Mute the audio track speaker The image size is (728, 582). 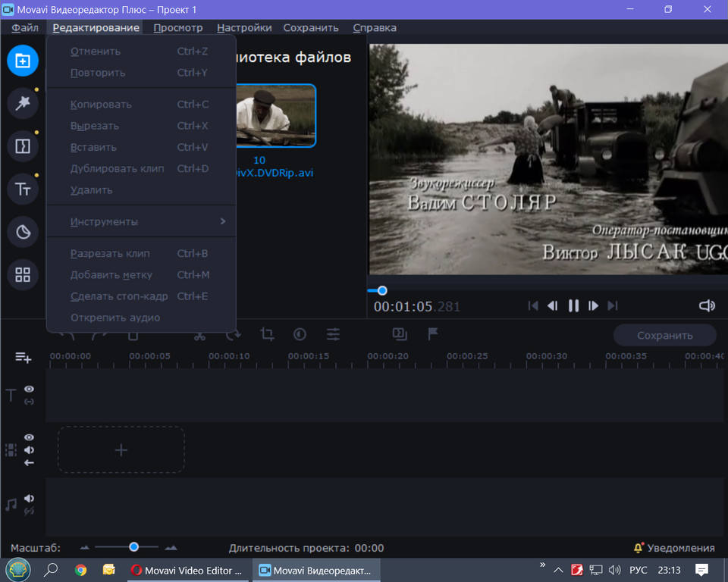tap(29, 498)
